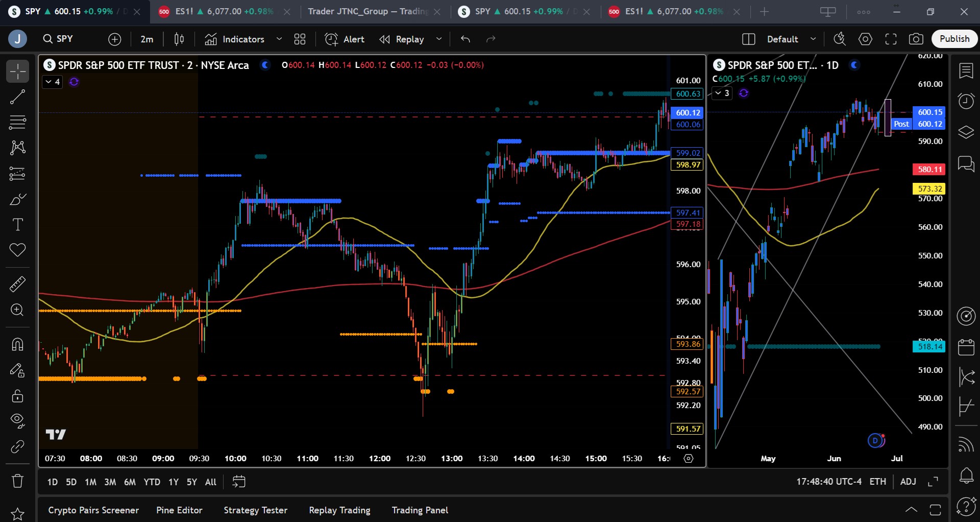Start bar Replay mode

[402, 39]
